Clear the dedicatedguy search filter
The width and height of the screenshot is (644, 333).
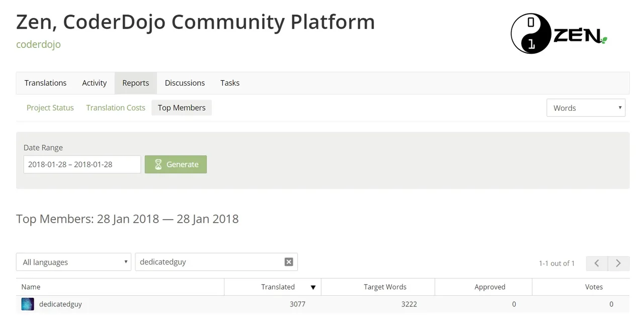point(289,262)
